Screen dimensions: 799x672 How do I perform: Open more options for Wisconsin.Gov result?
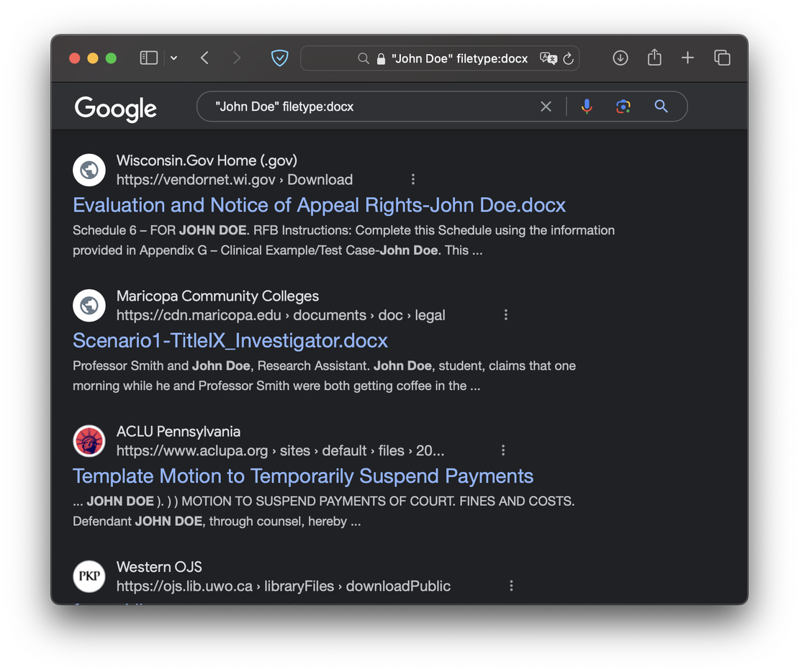click(412, 179)
